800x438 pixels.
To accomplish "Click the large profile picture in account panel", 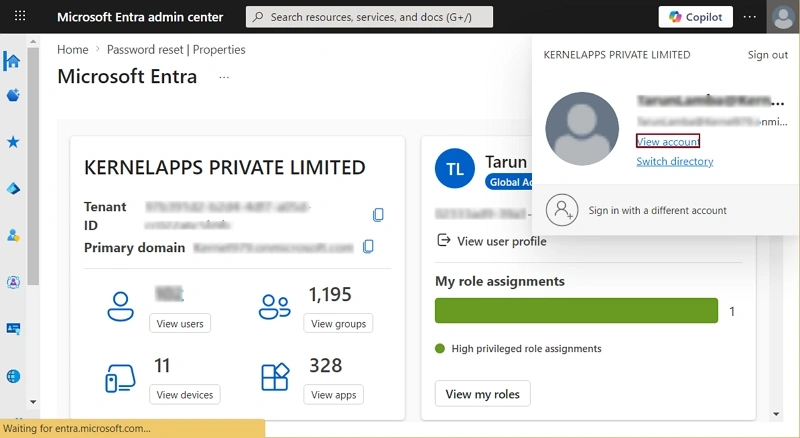I will [x=582, y=129].
